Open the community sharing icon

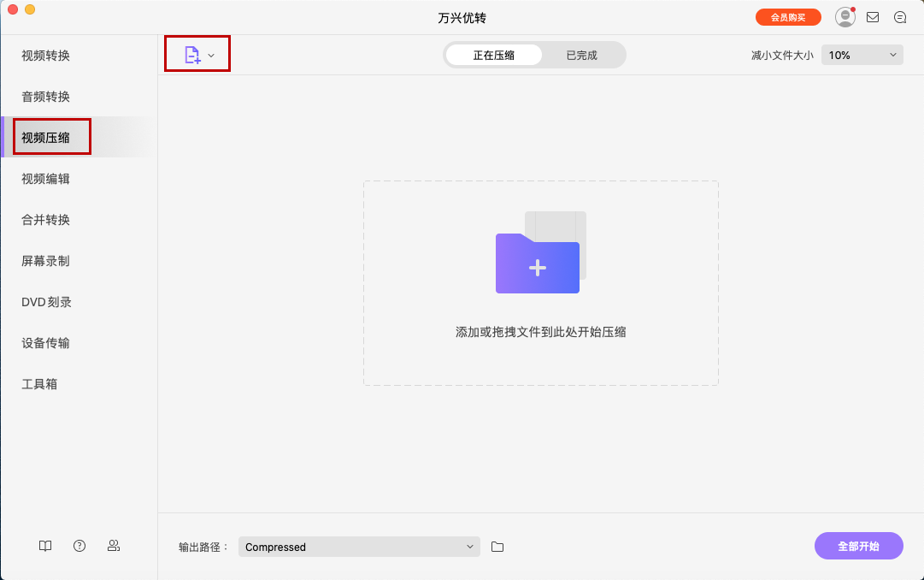[113, 545]
